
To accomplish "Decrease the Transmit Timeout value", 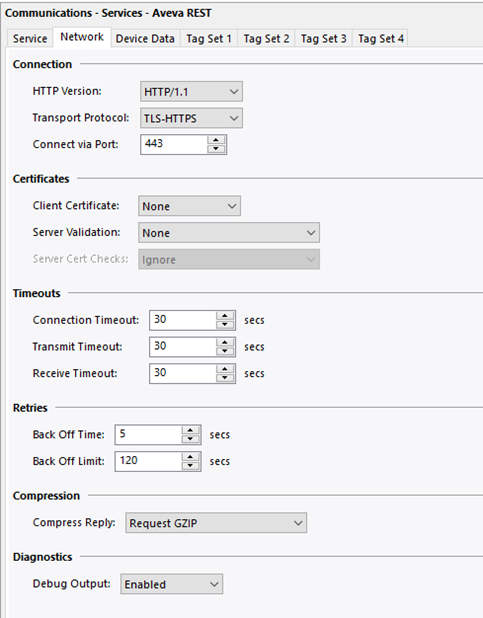I will pos(225,352).
